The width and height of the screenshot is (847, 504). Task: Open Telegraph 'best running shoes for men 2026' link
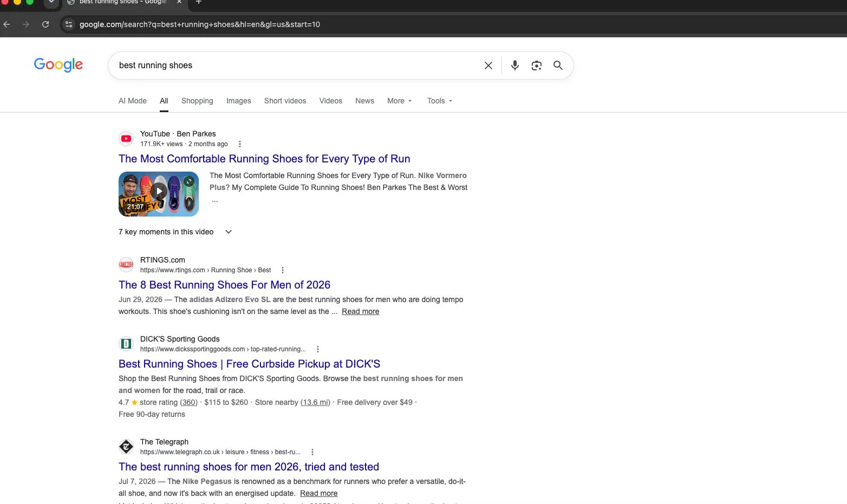tap(249, 467)
